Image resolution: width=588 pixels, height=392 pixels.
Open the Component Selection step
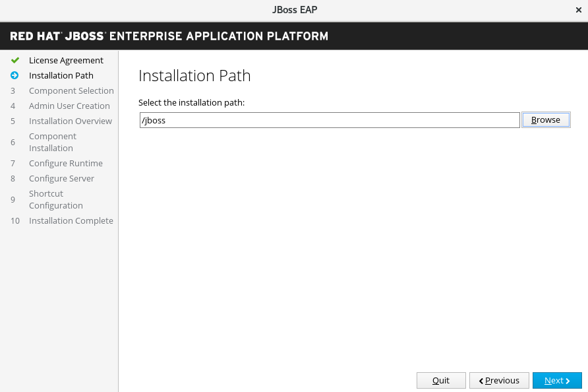click(x=71, y=91)
